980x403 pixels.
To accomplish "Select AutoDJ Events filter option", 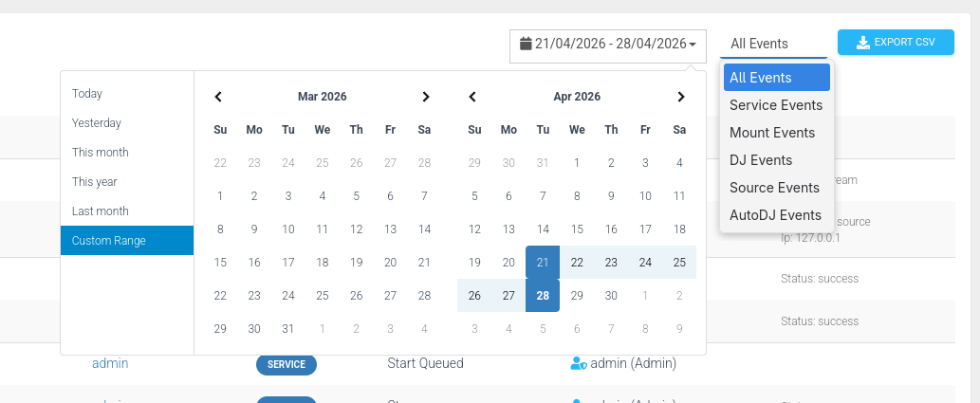I will [775, 215].
